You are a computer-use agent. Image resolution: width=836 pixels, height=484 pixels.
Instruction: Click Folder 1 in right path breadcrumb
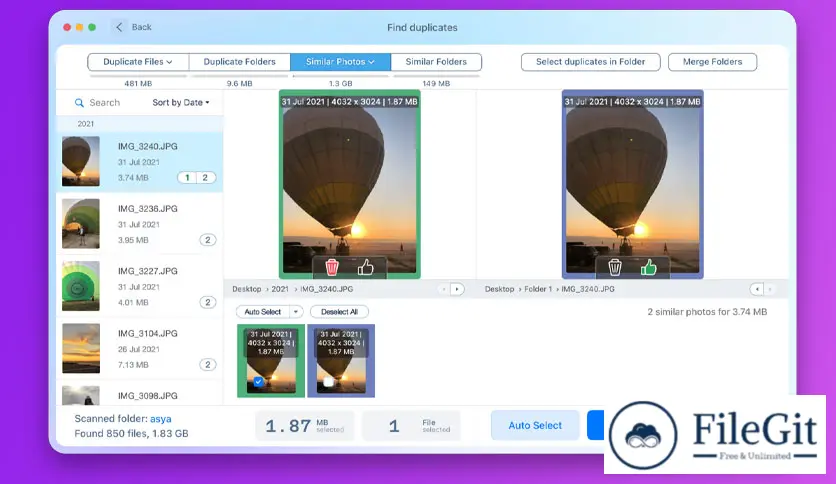point(538,289)
